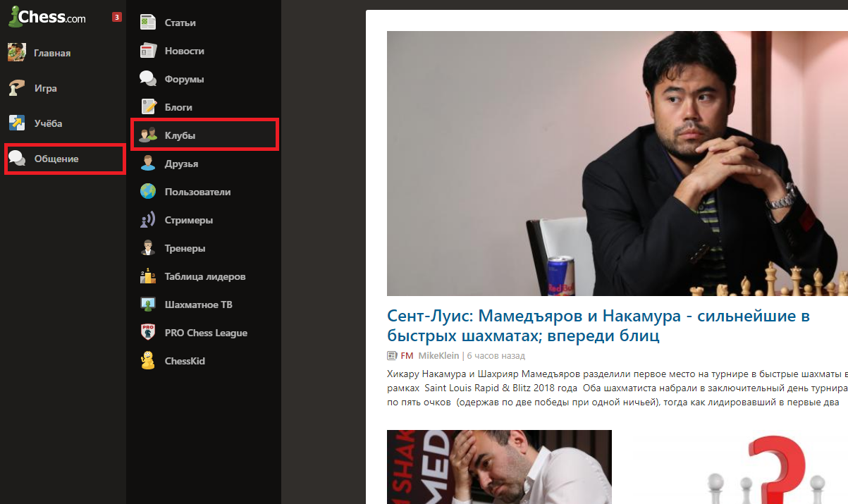This screenshot has height=504, width=848.
Task: Open Шахматное ТВ submenu entry
Action: coord(199,305)
